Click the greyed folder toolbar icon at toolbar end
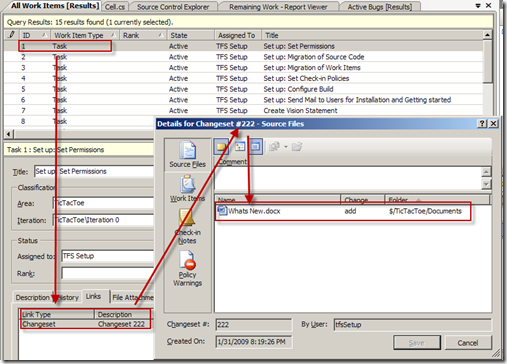Viewport: 507px width, 364px height. pos(297,147)
